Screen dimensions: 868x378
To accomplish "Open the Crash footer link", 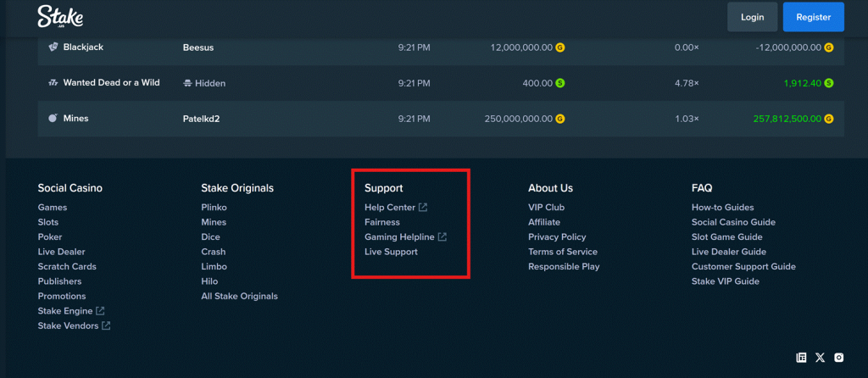I will point(214,252).
